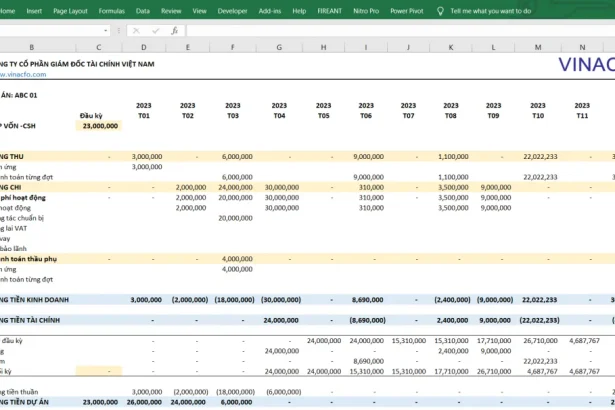Image resolution: width=615 pixels, height=410 pixels.
Task: Click 22,022,233 in the highlighted revenue row
Action: (540, 157)
